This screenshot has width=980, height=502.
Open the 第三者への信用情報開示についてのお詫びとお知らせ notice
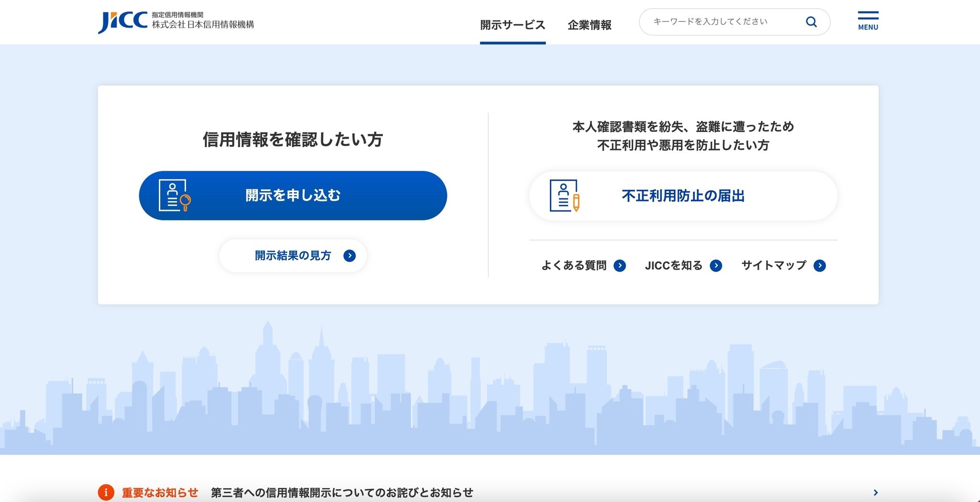[342, 492]
